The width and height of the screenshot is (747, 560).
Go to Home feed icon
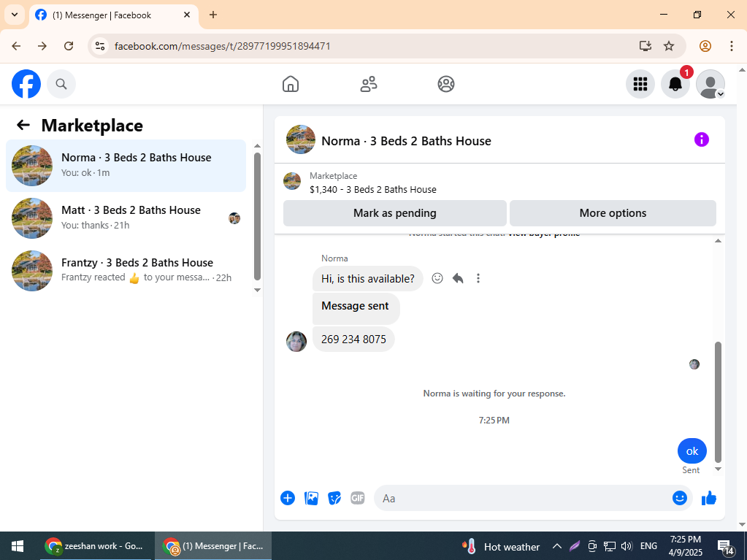[291, 84]
